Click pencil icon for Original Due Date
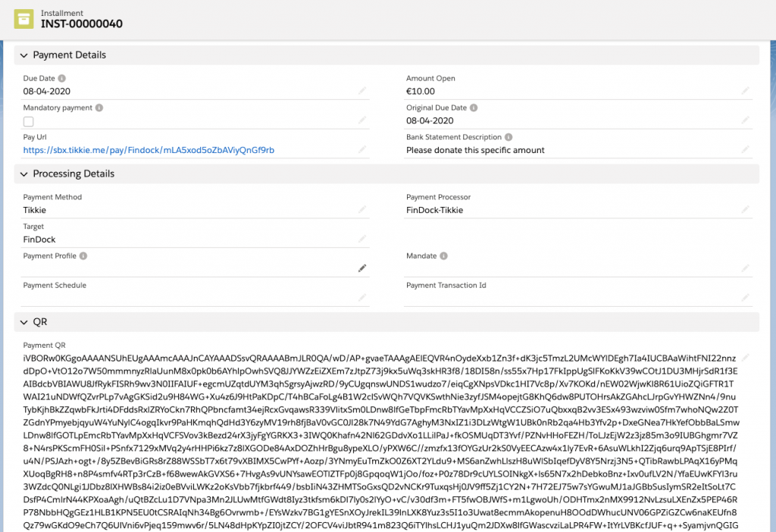 [x=745, y=120]
